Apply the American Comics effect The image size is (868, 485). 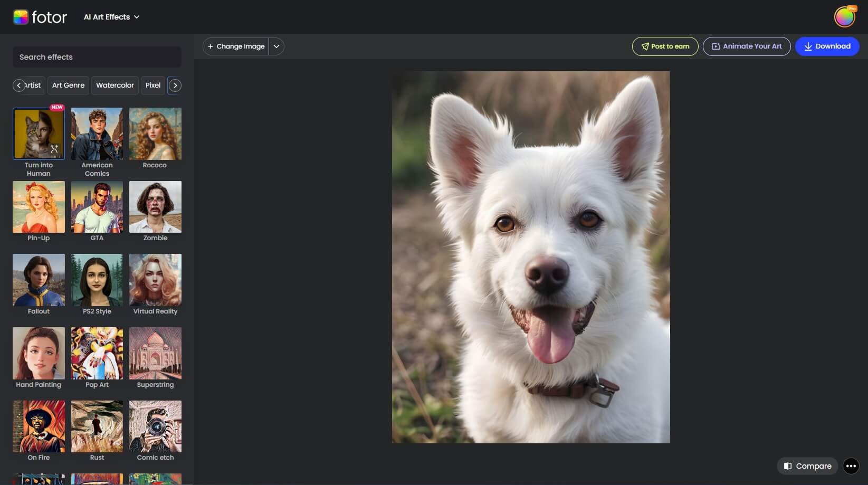97,134
